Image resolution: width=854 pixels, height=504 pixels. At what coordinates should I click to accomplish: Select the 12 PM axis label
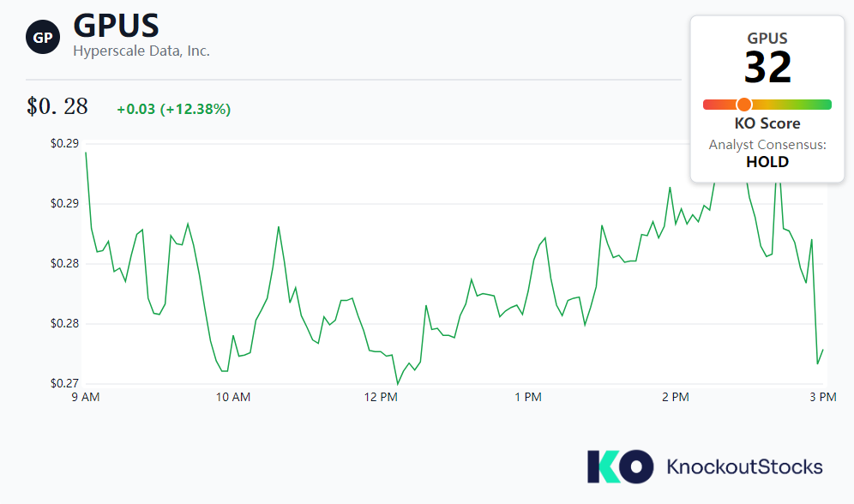[382, 397]
